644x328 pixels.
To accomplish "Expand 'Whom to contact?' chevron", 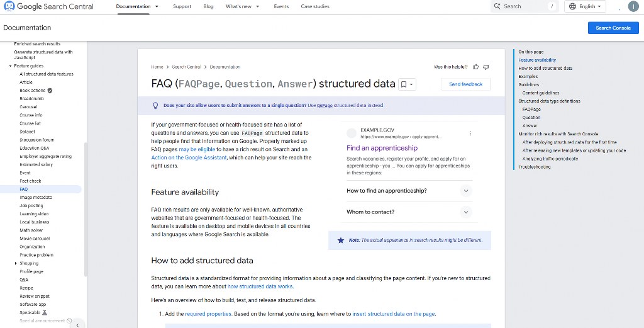I will [x=465, y=212].
